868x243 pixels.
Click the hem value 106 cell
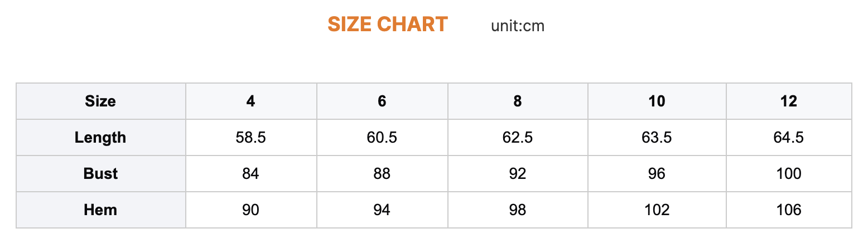coord(789,210)
